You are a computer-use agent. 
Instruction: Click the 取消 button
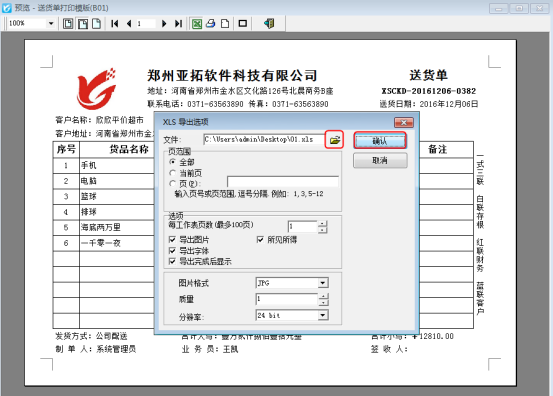(380, 161)
